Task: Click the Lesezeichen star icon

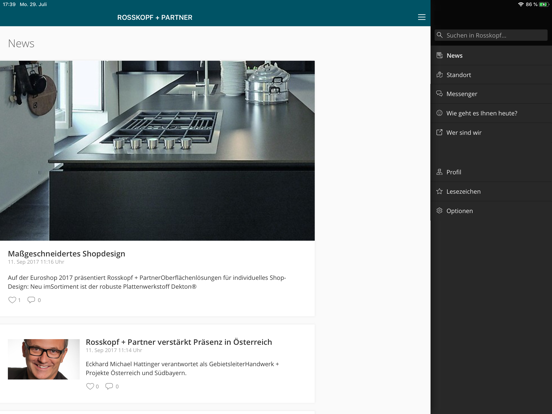Action: point(439,191)
